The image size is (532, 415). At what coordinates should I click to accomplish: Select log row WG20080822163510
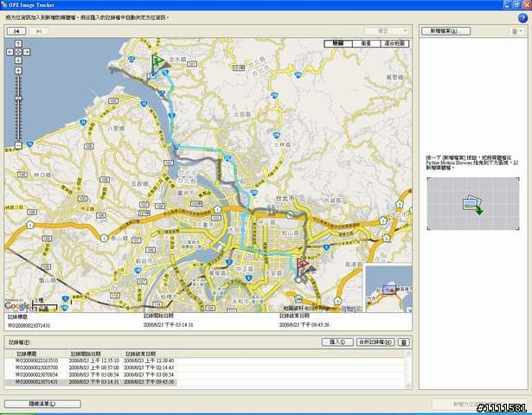click(x=91, y=361)
